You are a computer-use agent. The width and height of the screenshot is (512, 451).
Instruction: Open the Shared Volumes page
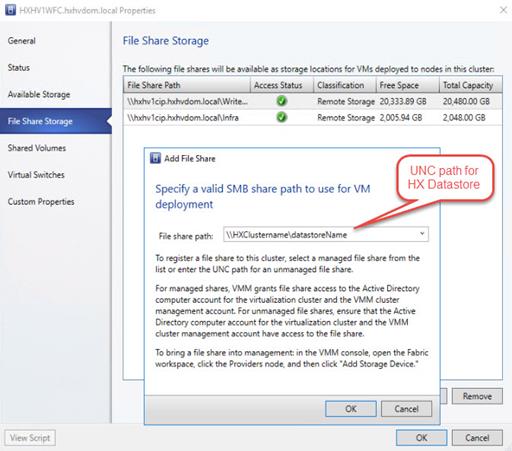tap(37, 148)
